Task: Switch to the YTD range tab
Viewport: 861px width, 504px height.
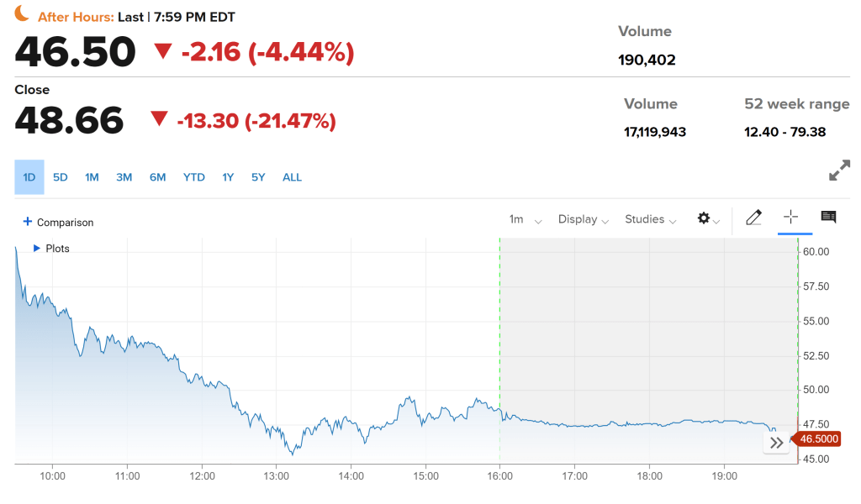Action: (194, 177)
